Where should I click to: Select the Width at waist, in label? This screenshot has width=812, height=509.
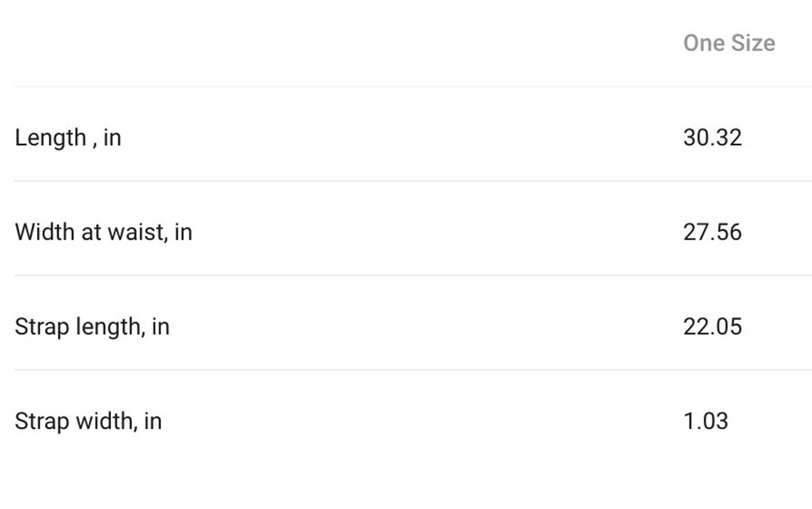coord(103,232)
